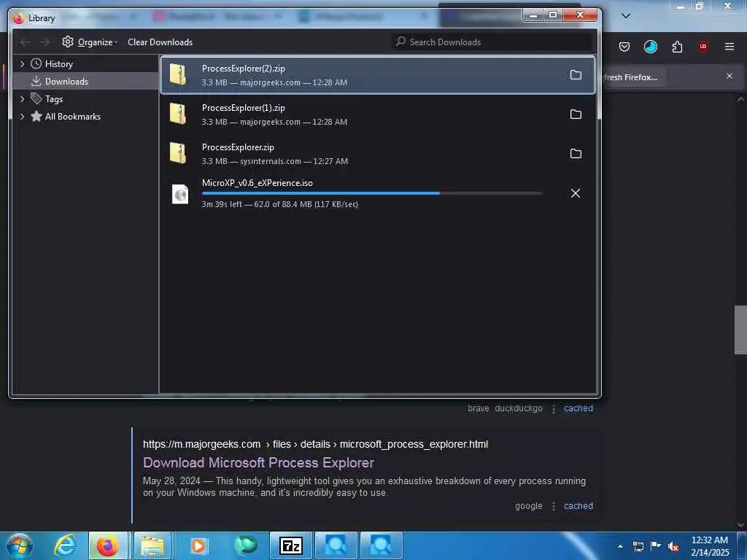This screenshot has height=560, width=747.
Task: Click the ProcessExplorer.zip archive icon
Action: [x=179, y=153]
